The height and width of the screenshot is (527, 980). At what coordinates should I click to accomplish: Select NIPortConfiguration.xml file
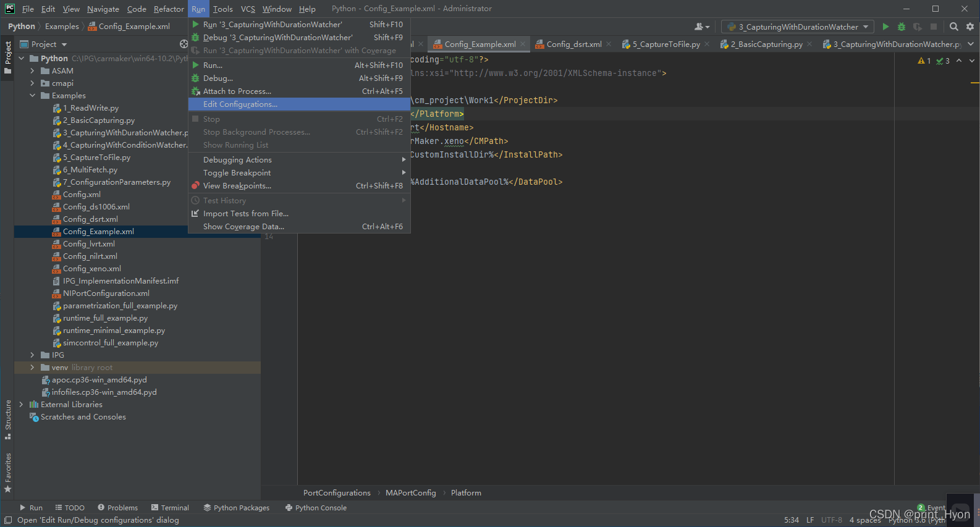(106, 293)
